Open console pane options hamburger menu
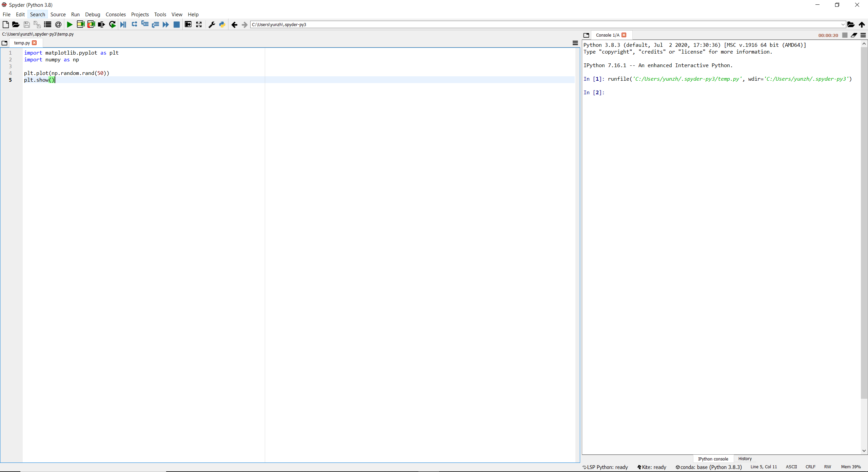The height and width of the screenshot is (472, 868). pyautogui.click(x=863, y=35)
